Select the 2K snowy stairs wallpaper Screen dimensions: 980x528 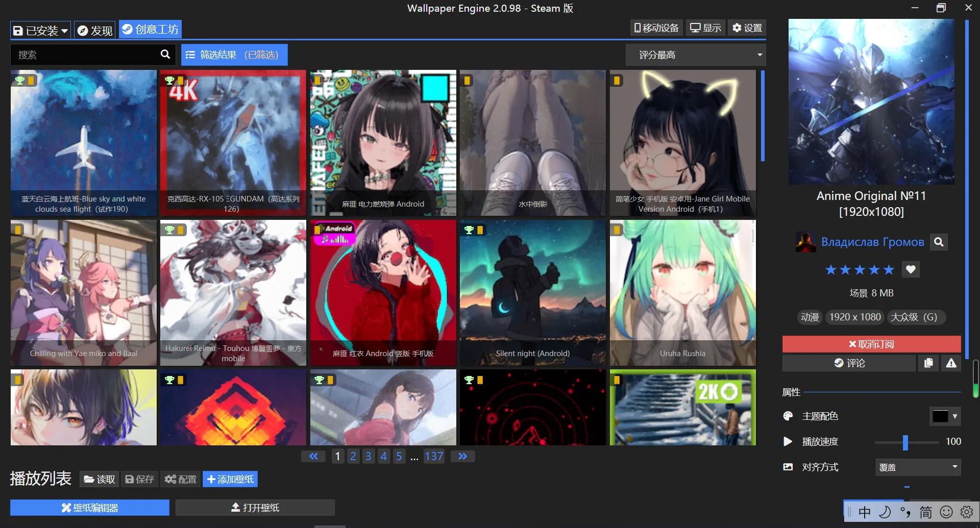click(x=683, y=408)
